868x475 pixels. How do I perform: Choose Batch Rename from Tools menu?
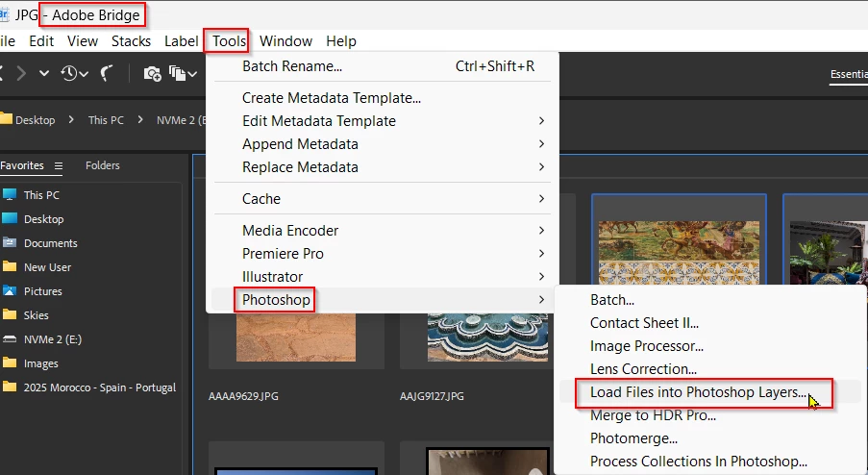coord(381,66)
